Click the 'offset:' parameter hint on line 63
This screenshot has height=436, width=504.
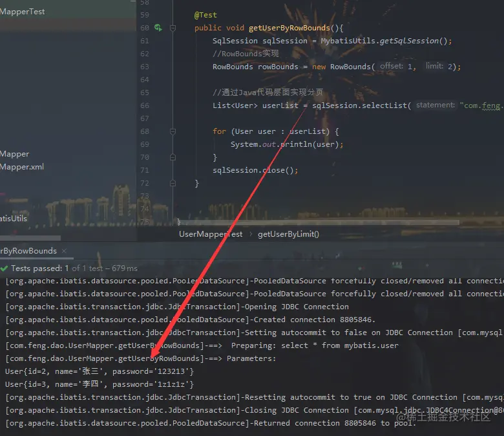tap(391, 66)
